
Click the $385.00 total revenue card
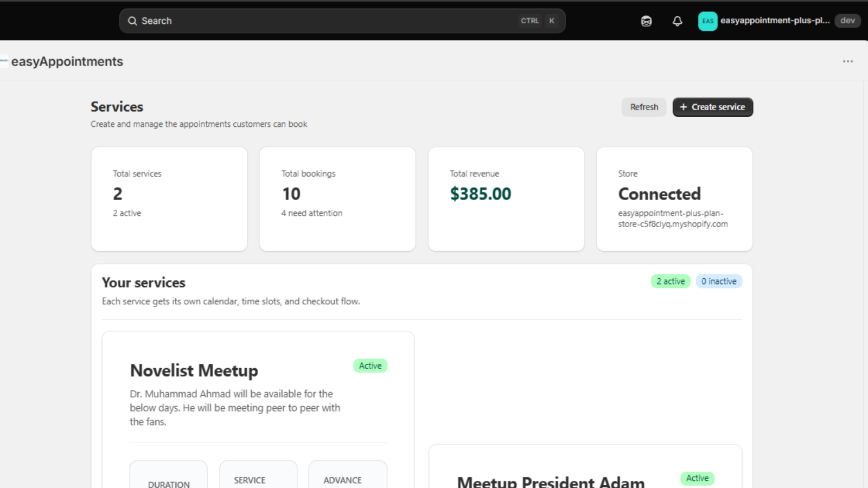506,199
